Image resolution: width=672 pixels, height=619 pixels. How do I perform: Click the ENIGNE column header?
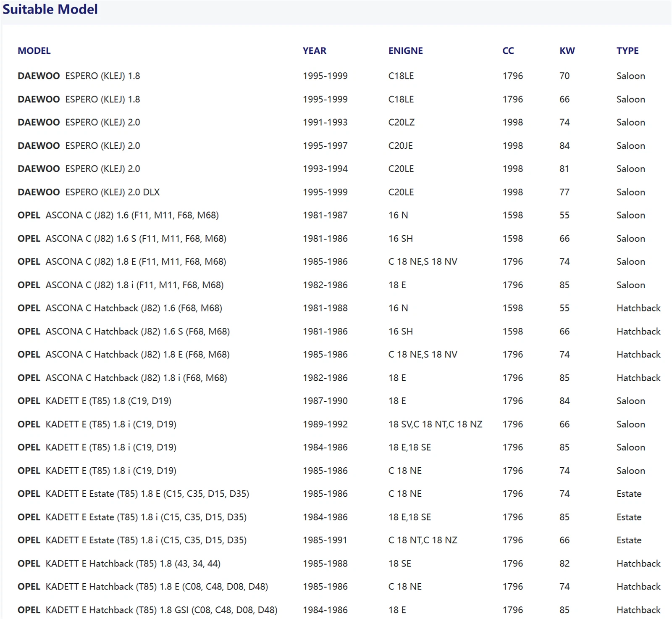tap(406, 51)
